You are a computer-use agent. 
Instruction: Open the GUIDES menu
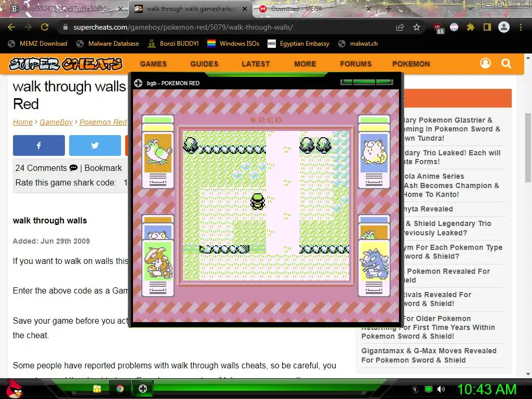click(204, 64)
